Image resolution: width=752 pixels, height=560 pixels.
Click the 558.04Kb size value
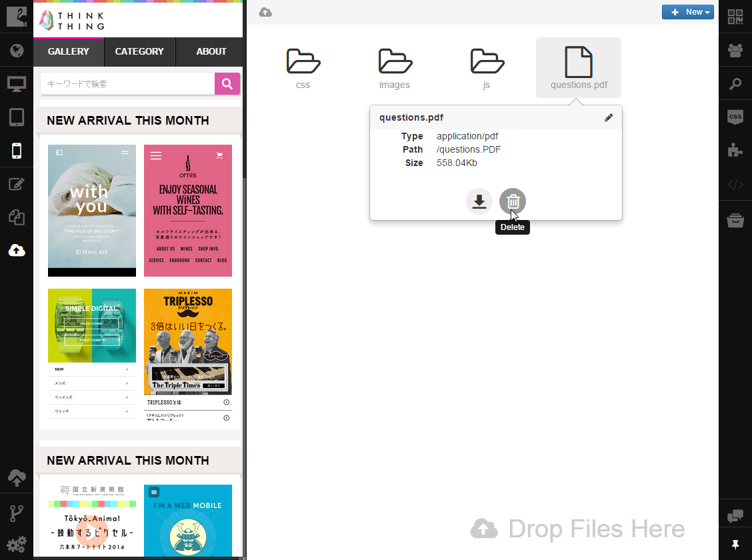[457, 163]
